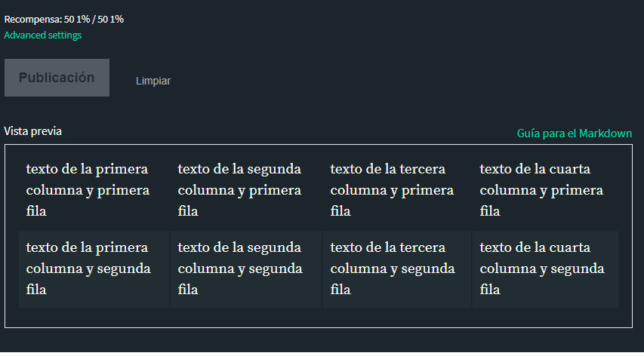Select cell segunda columna y primera fila

coord(245,190)
